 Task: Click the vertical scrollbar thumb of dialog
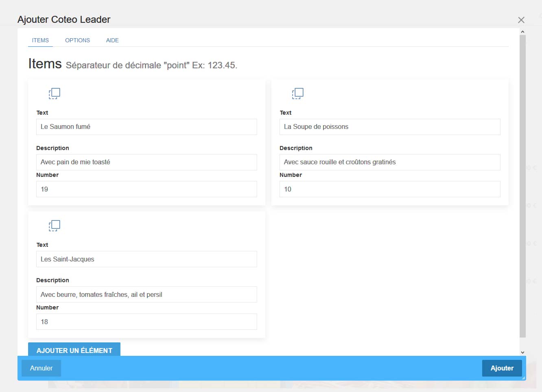click(523, 186)
